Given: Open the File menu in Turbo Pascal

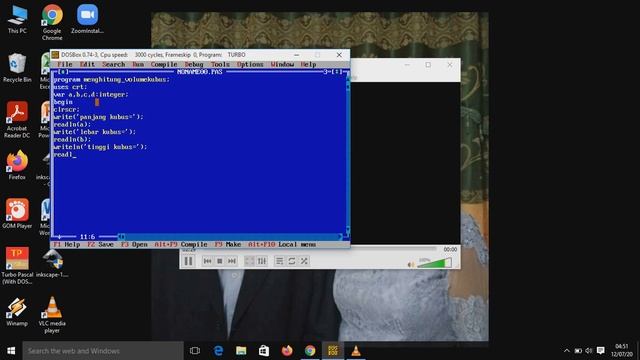Looking at the screenshot, I should pos(65,64).
